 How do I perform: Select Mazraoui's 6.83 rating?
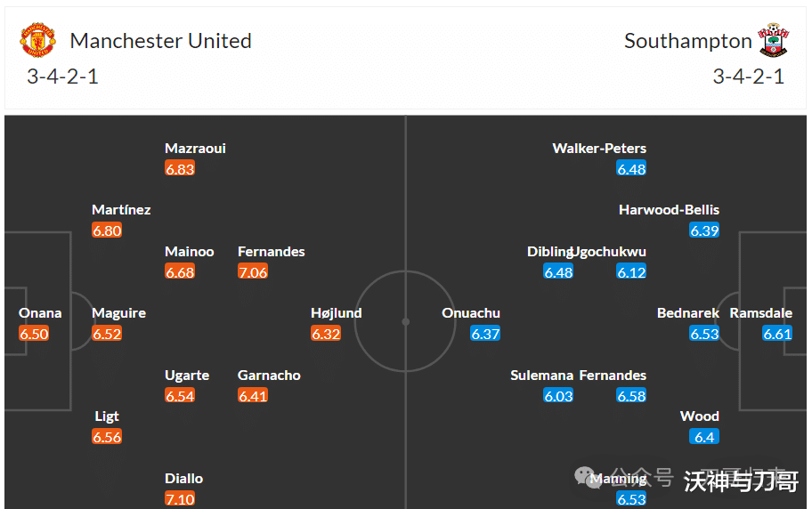(180, 169)
